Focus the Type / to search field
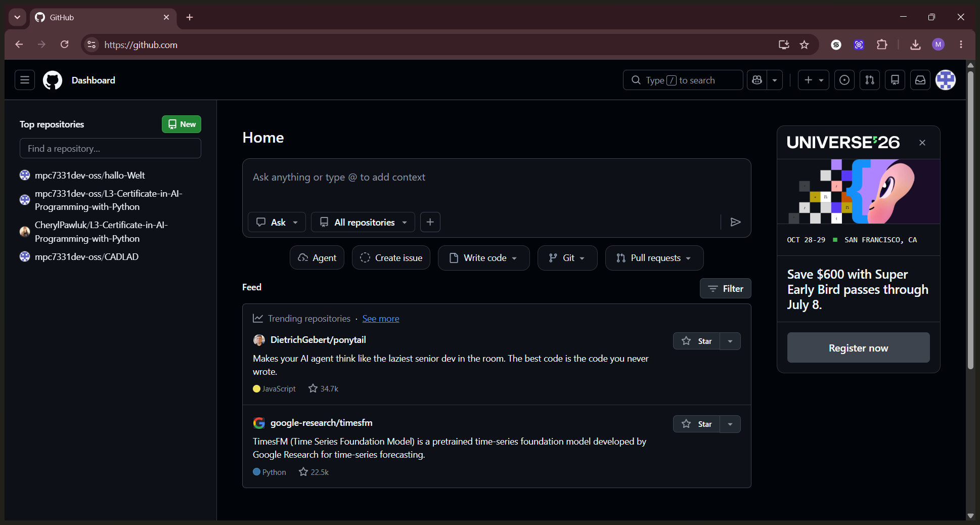 [683, 80]
